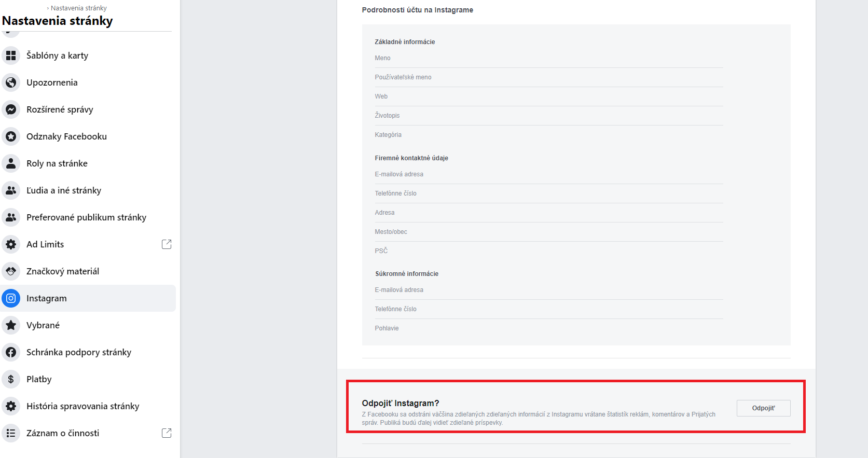Open Ad Limits menu entry

click(x=88, y=244)
